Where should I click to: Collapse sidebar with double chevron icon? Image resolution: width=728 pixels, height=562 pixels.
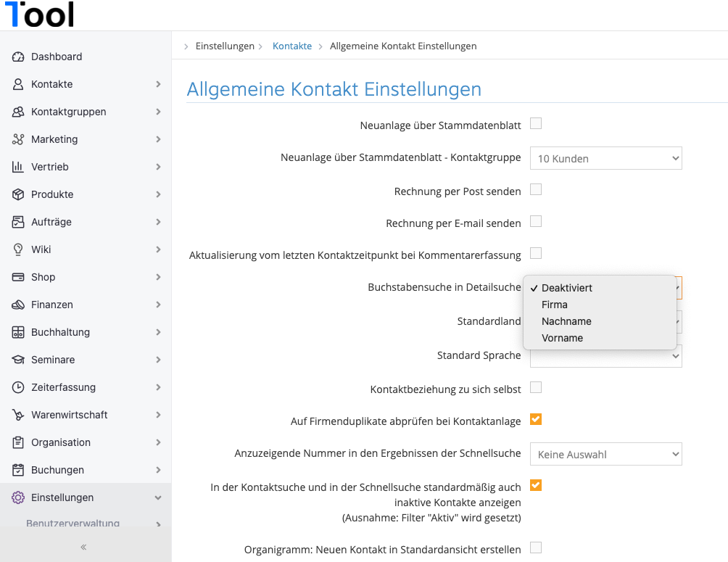point(83,547)
